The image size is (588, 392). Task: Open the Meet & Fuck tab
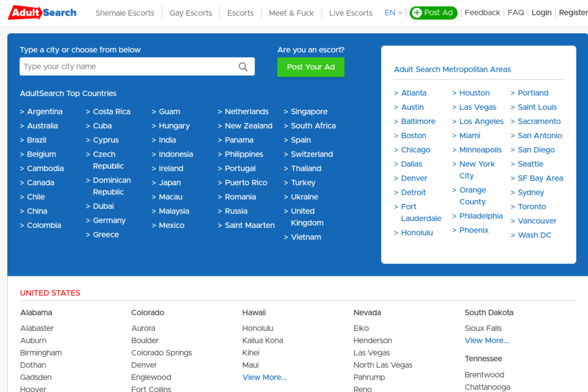tap(291, 12)
